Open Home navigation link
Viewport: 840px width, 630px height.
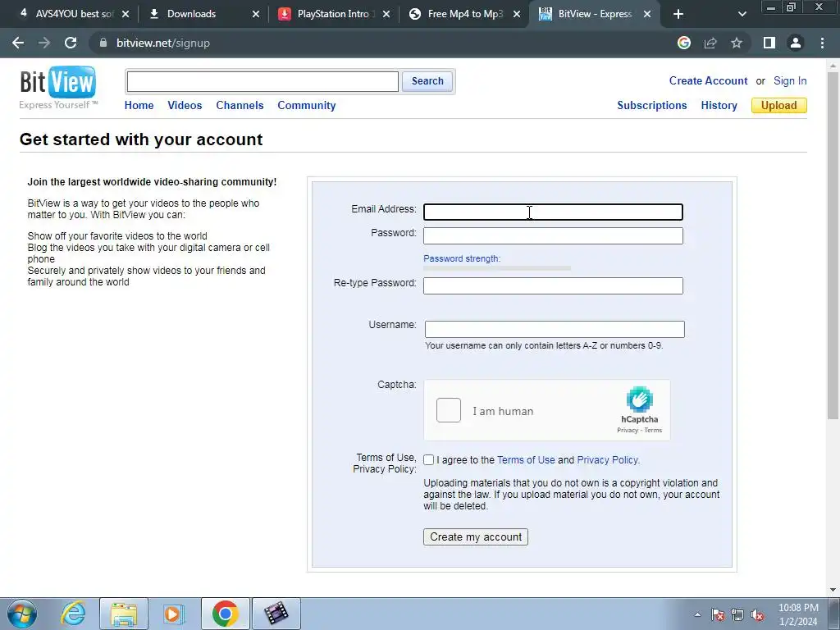(139, 106)
